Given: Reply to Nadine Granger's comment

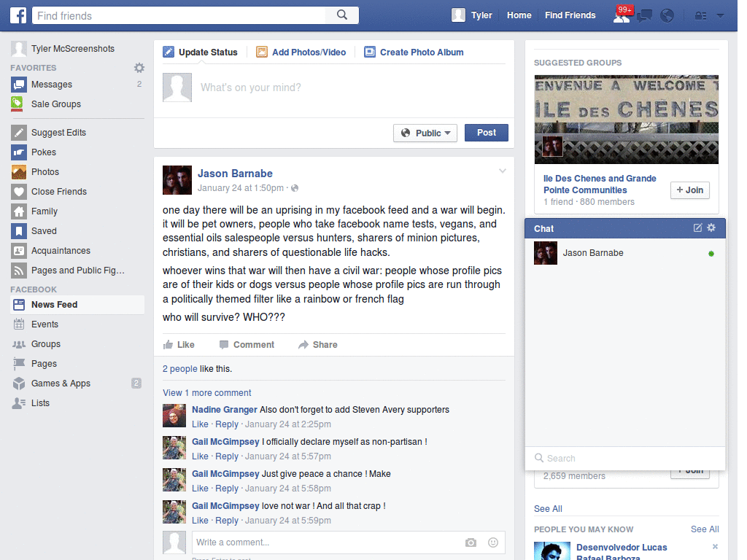Looking at the screenshot, I should coord(227,424).
